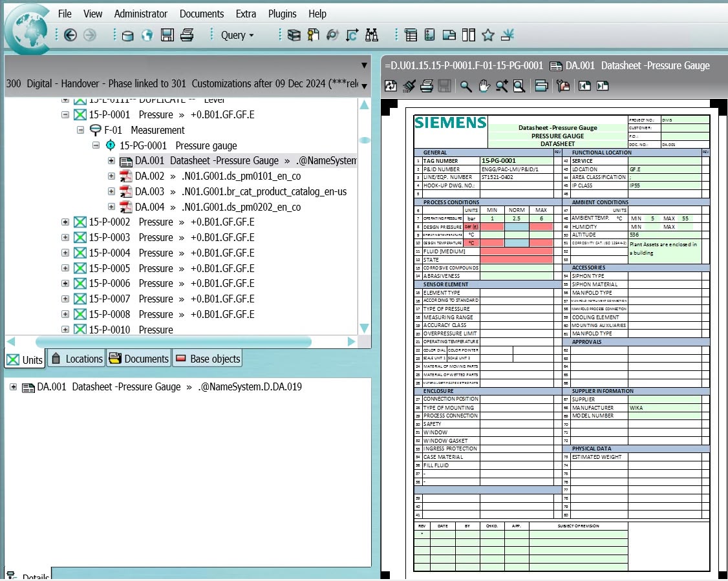
Task: Click the save floppy disk icon in main toolbar
Action: pos(167,36)
